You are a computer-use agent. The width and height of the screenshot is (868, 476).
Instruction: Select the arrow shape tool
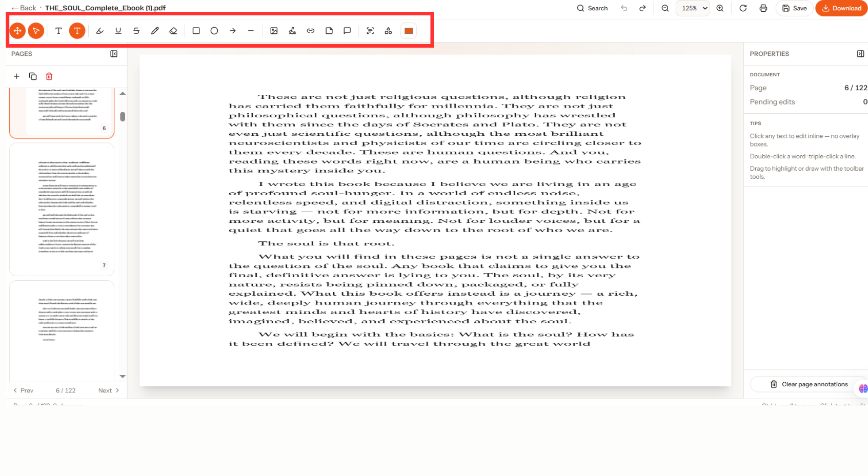[x=233, y=31]
